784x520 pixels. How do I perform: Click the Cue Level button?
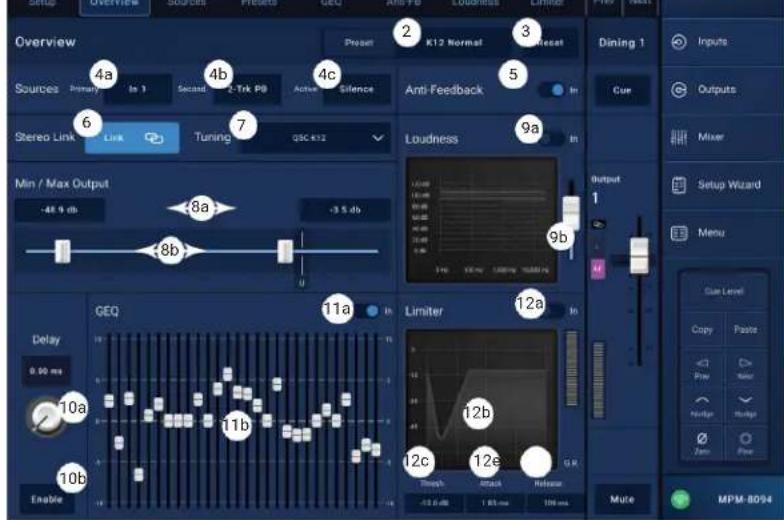coord(724,291)
